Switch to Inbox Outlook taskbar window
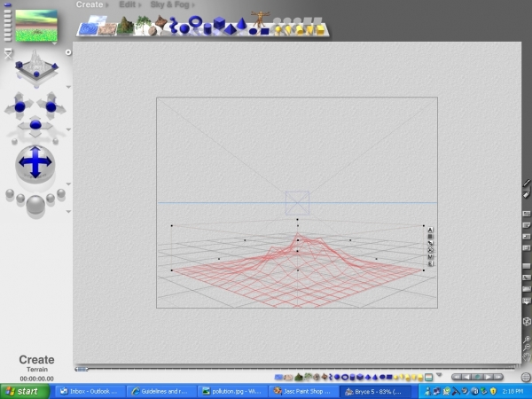This screenshot has width=532, height=399. coord(90,391)
